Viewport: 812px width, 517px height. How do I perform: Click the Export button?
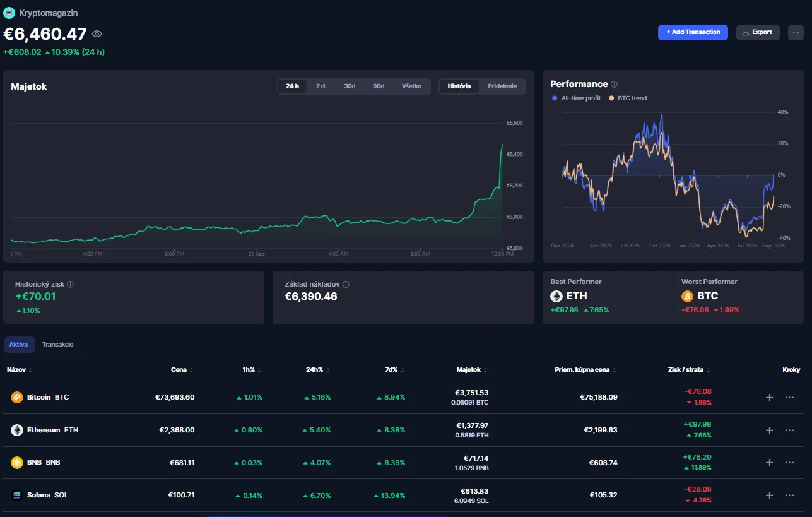coord(758,32)
